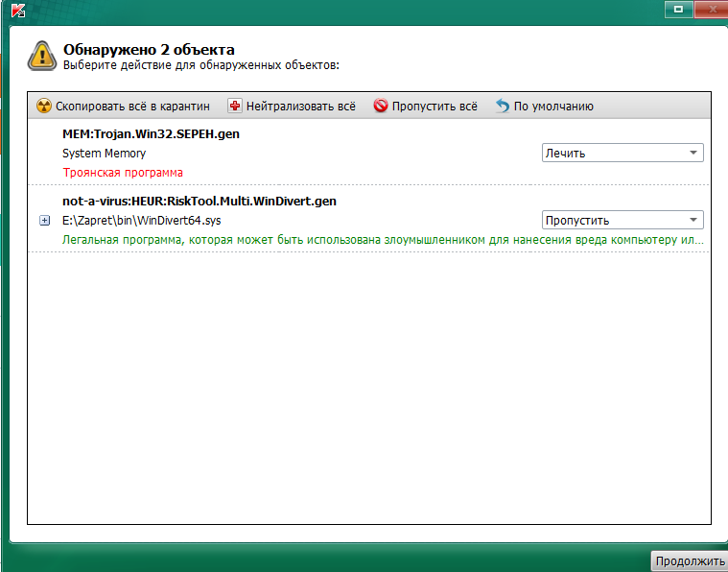This screenshot has height=572, width=728.
Task: Click the quarantine radiation icon
Action: click(44, 106)
